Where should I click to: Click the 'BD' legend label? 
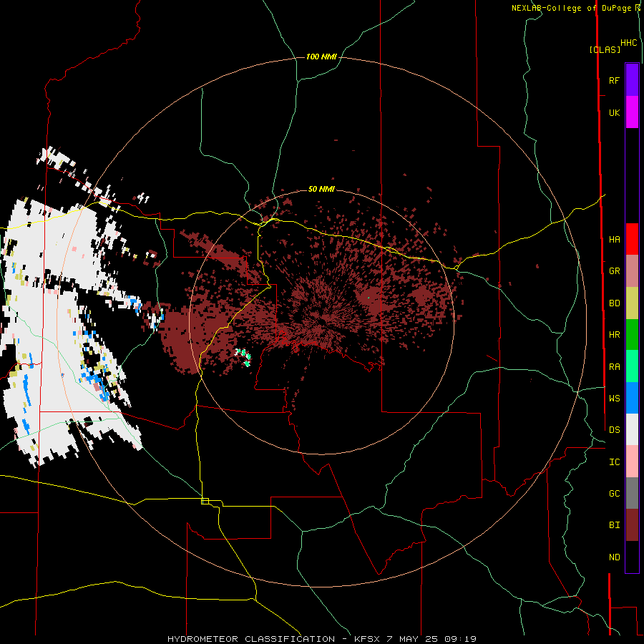615,303
